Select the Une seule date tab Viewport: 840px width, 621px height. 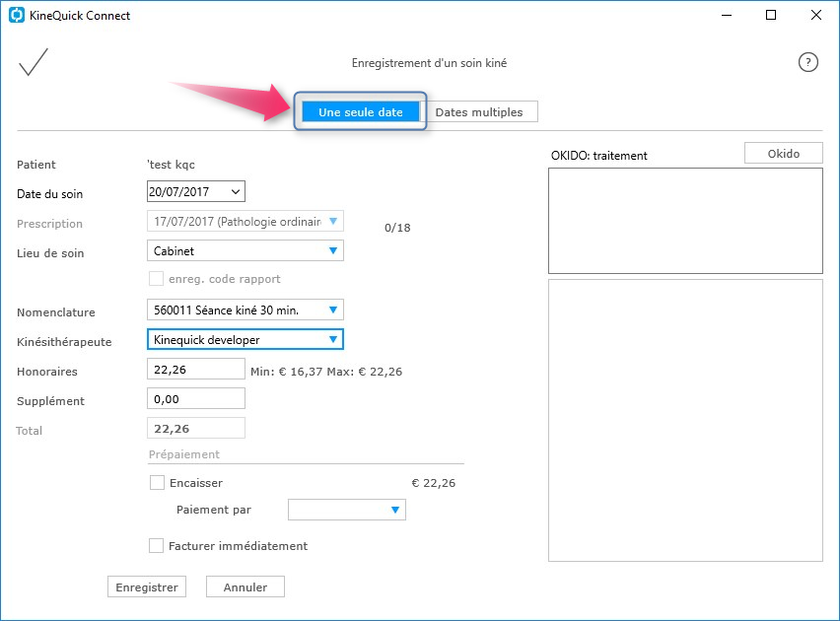point(361,112)
